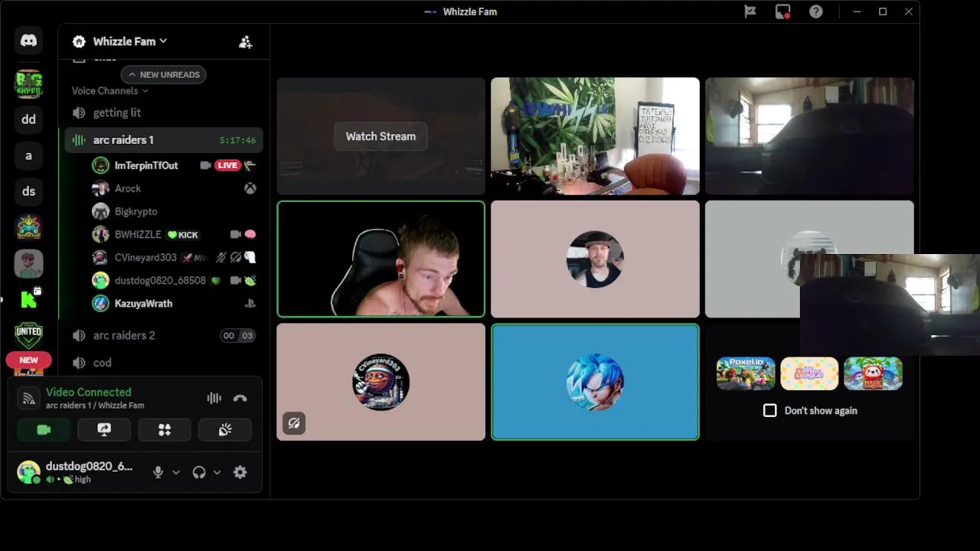Select the dark room webcam tile top right
Viewport: 980px width, 551px height.
(x=809, y=136)
